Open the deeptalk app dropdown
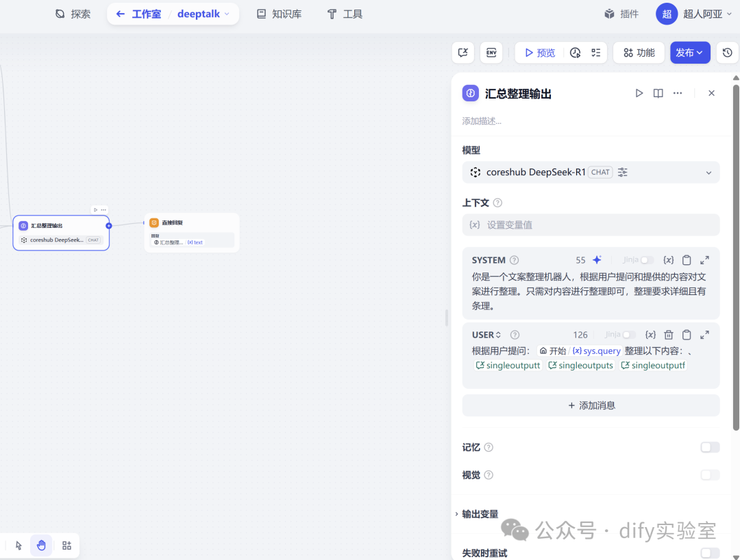This screenshot has height=560, width=740. tap(203, 14)
